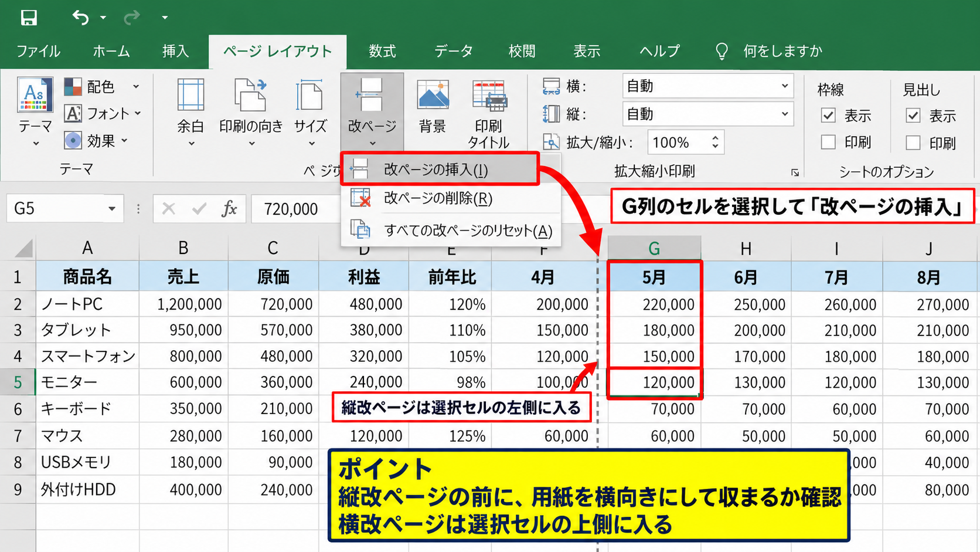Open the サイズ paper size icon
Screen dimensions: 980x552
click(310, 95)
